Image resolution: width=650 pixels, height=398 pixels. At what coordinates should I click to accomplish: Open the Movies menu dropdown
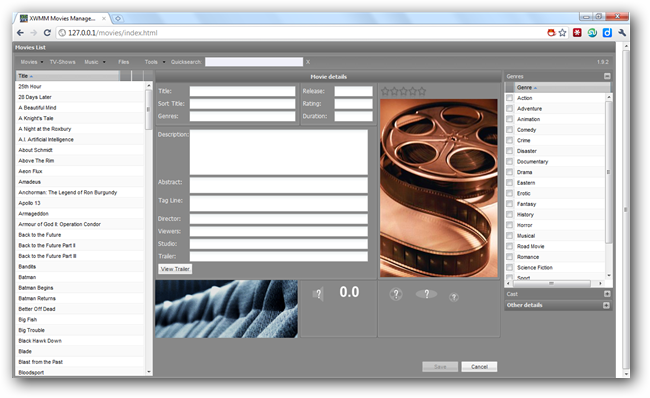click(32, 62)
